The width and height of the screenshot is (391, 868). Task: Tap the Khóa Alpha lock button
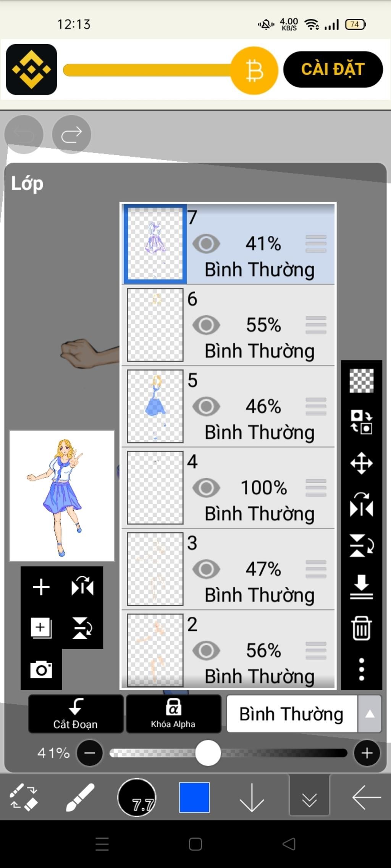pyautogui.click(x=173, y=714)
